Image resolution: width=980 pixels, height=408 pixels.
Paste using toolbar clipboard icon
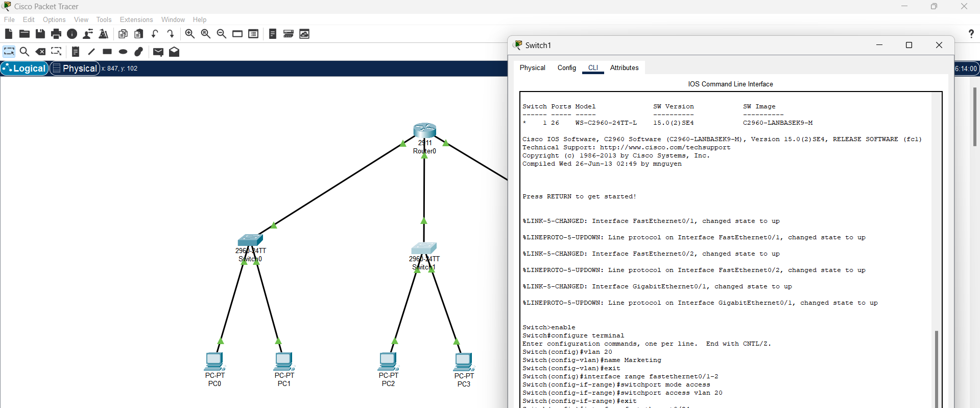pyautogui.click(x=139, y=34)
